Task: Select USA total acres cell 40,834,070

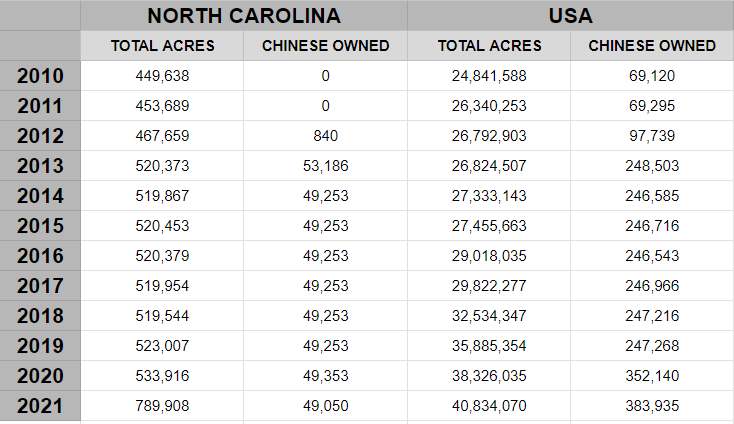Action: pyautogui.click(x=489, y=406)
